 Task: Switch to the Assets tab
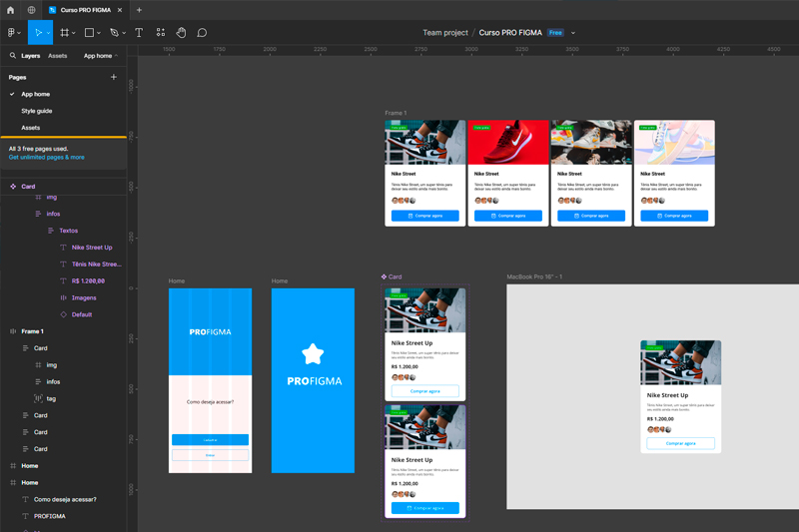pos(58,56)
